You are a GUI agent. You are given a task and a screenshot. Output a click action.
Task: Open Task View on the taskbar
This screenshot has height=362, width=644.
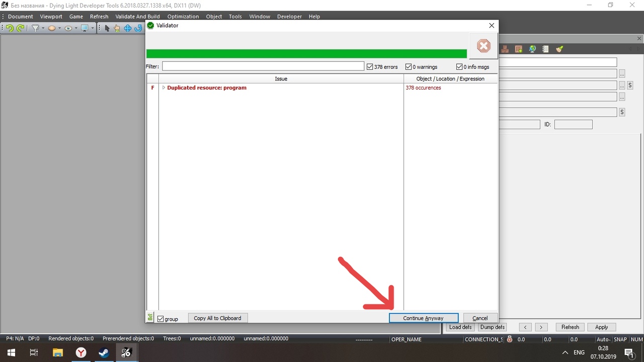pos(34,352)
